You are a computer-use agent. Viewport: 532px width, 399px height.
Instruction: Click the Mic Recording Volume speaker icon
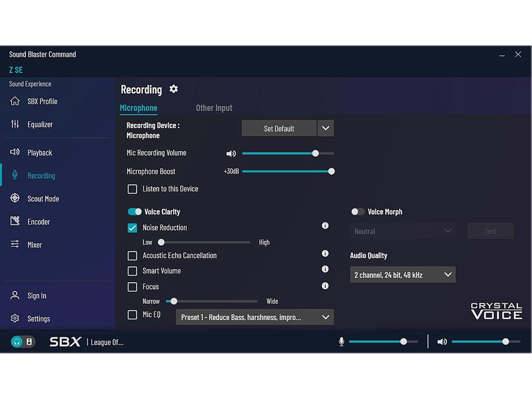pos(231,153)
